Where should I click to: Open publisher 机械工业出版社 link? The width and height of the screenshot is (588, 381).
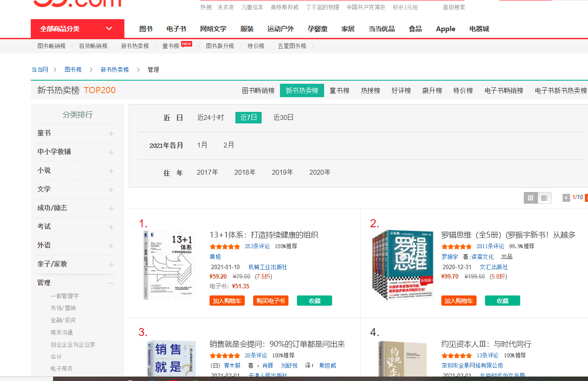pos(268,267)
